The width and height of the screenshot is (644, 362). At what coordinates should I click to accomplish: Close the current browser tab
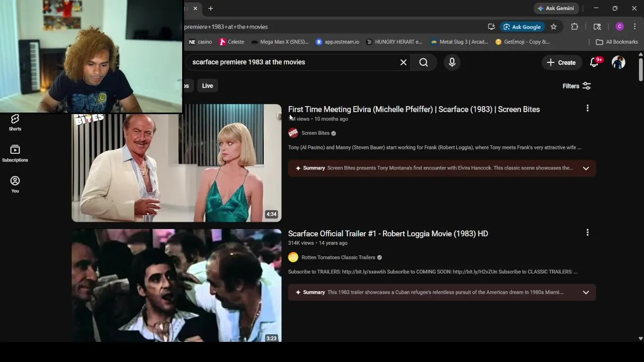click(x=195, y=8)
